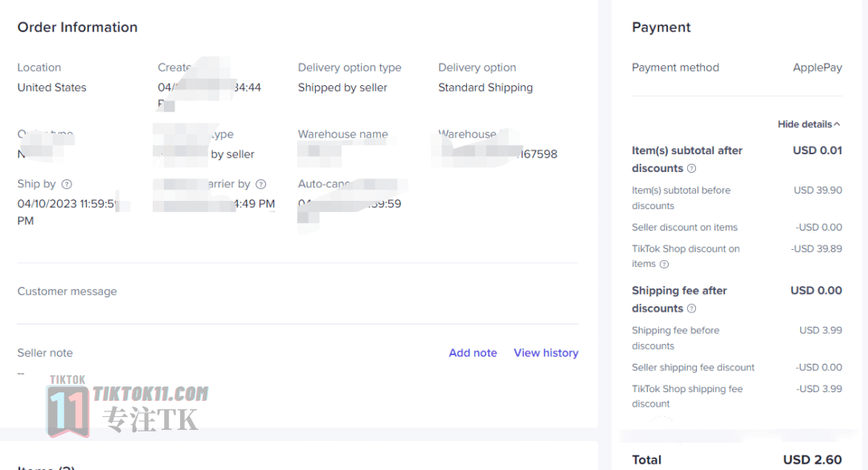The image size is (868, 470).
Task: Show info for Item(s) subtotal after discounts
Action: 691,168
